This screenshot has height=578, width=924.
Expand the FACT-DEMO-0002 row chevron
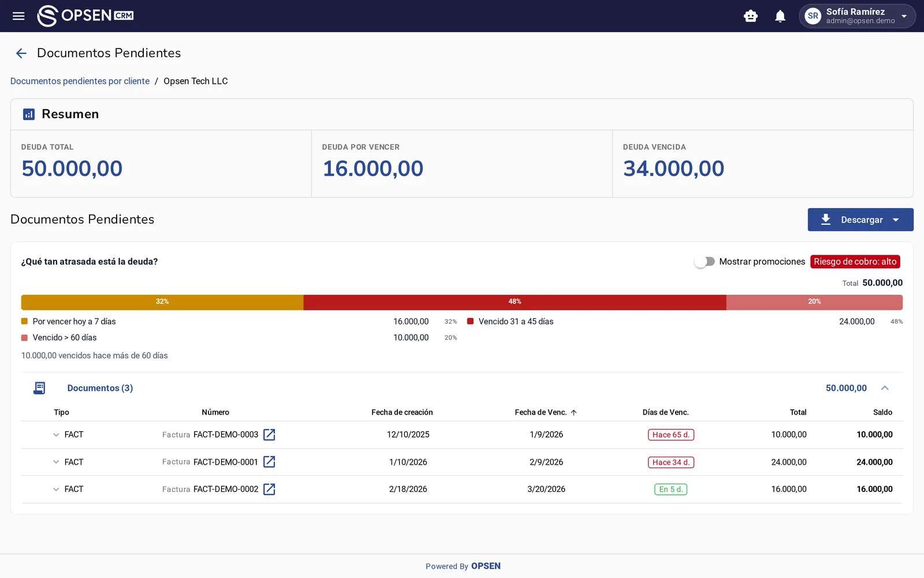coord(56,489)
